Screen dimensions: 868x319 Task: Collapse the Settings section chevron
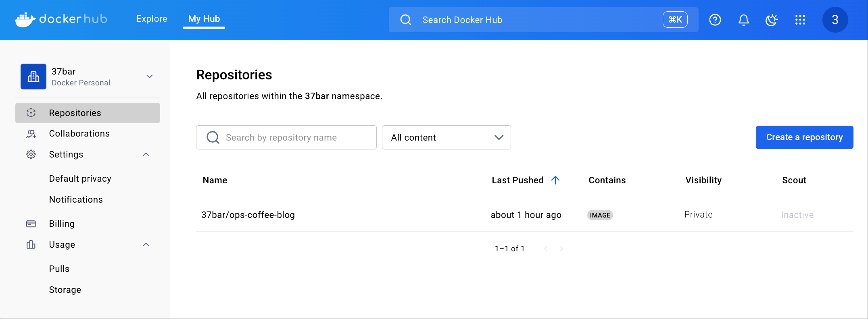pyautogui.click(x=146, y=154)
